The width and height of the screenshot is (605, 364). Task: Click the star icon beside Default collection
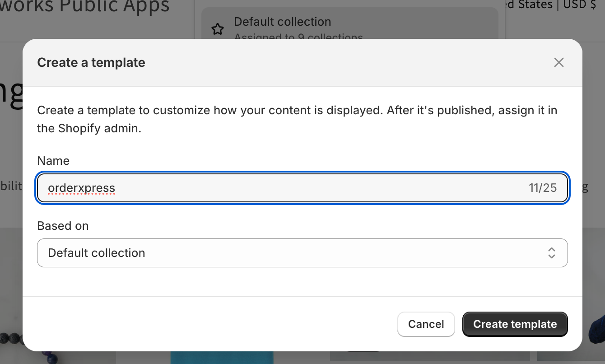(x=218, y=30)
